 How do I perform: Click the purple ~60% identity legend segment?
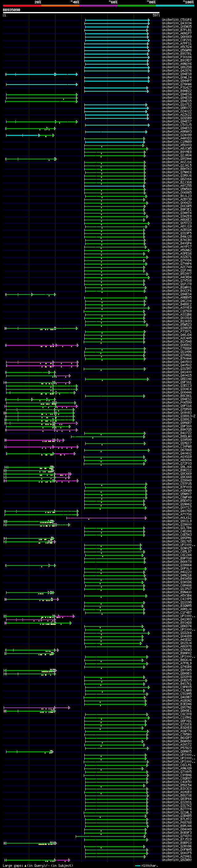click(99, 6)
